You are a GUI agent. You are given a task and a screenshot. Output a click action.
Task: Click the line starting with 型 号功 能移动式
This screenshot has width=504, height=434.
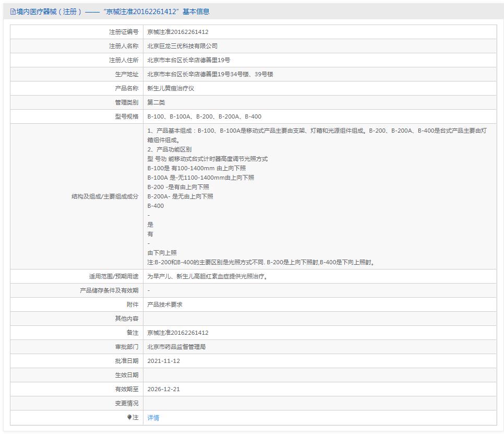point(207,159)
